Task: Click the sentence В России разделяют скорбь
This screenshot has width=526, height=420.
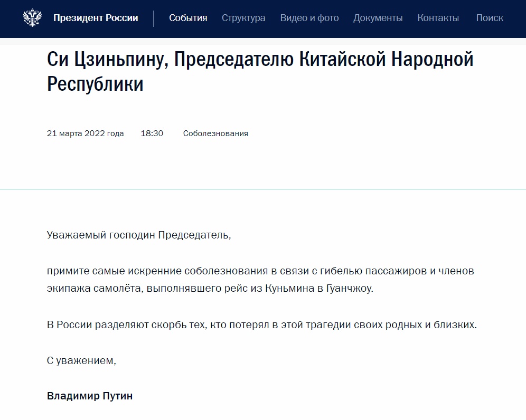Action: tap(261, 324)
